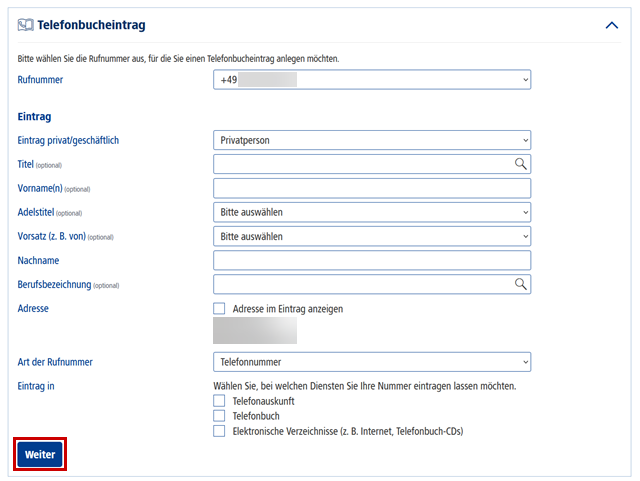
Task: Open the Vorsatz dropdown list
Action: pyautogui.click(x=372, y=237)
